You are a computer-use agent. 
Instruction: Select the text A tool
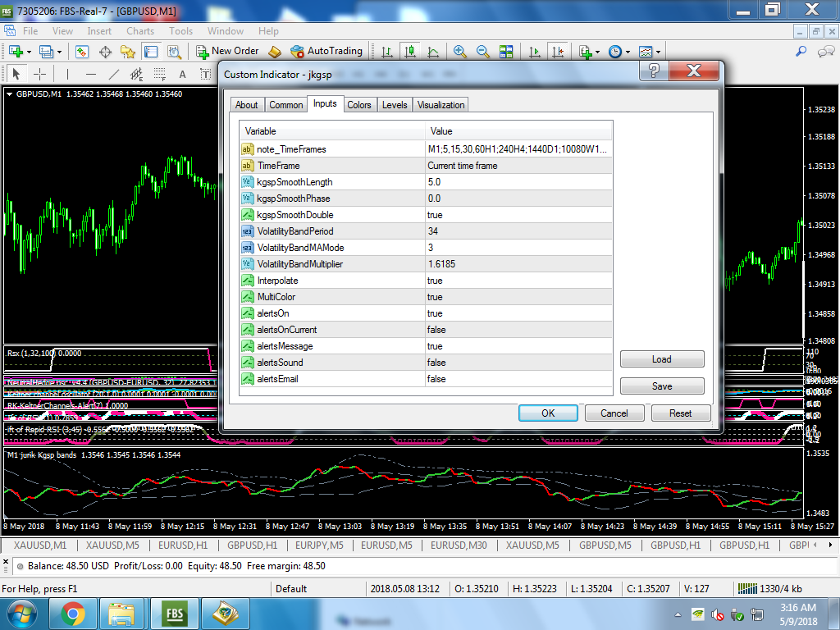pyautogui.click(x=182, y=74)
